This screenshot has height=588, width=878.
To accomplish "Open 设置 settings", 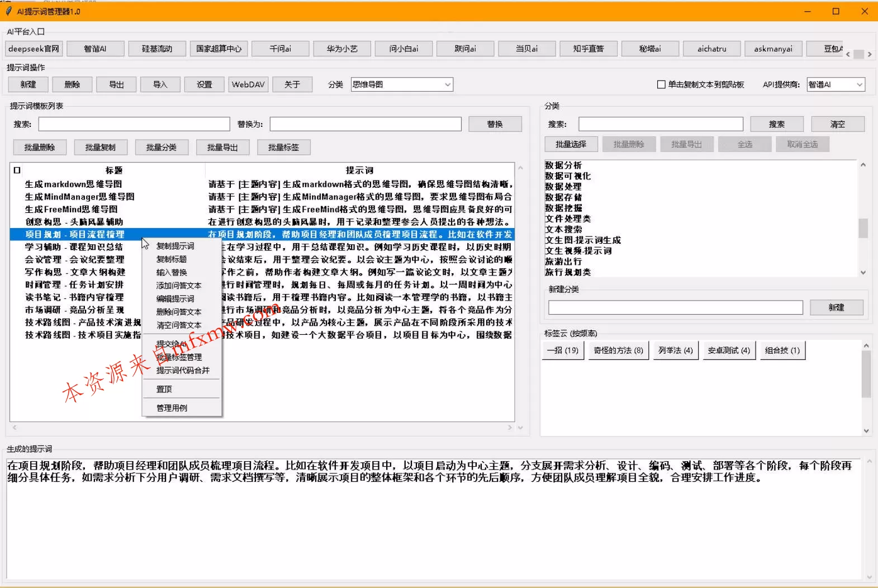I will click(x=205, y=84).
